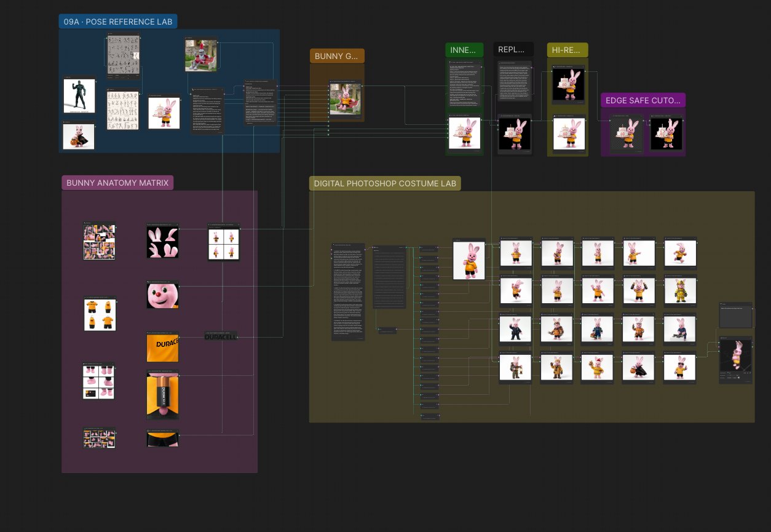Click the soldier bunny holding lantern output
This screenshot has height=532, width=771.
pyautogui.click(x=516, y=368)
